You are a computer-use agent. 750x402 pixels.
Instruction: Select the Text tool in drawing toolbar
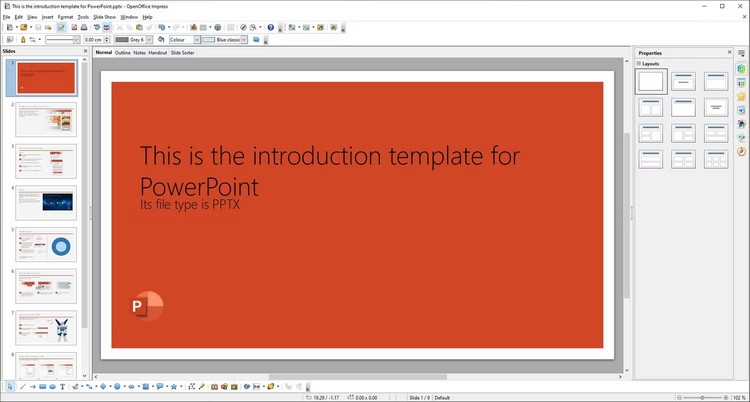(62, 387)
